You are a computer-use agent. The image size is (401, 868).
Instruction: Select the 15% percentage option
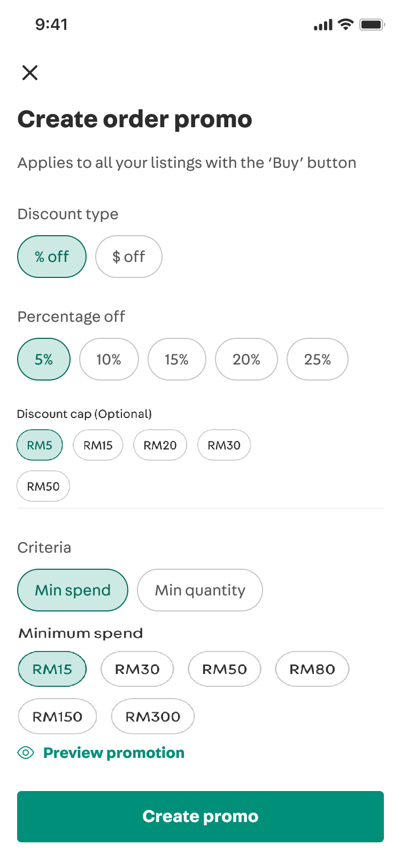177,359
